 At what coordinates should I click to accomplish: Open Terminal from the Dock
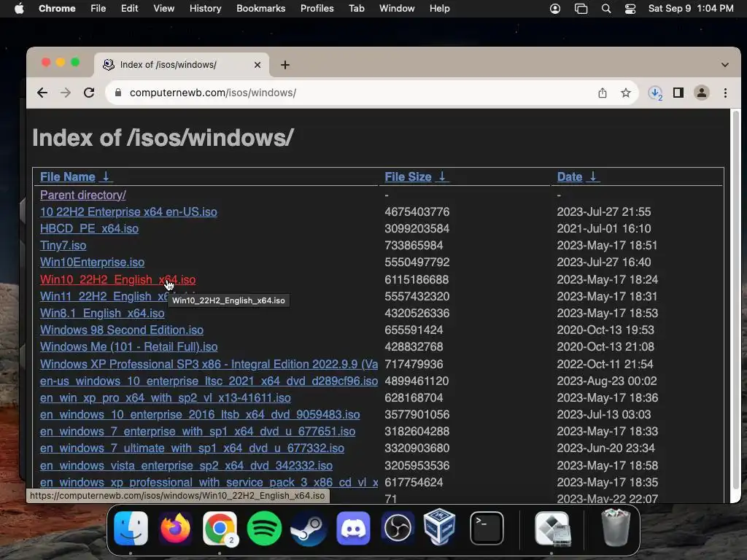(487, 528)
